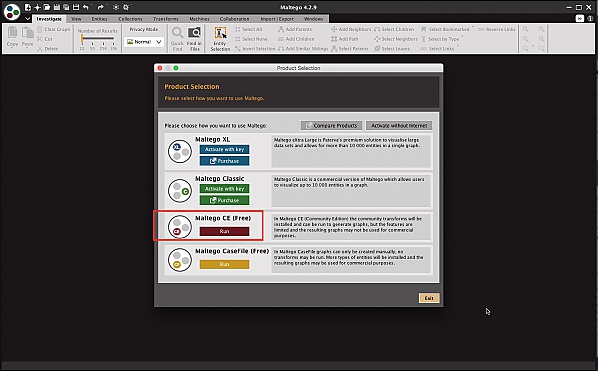Create a new graph from title toolbar

[x=28, y=7]
